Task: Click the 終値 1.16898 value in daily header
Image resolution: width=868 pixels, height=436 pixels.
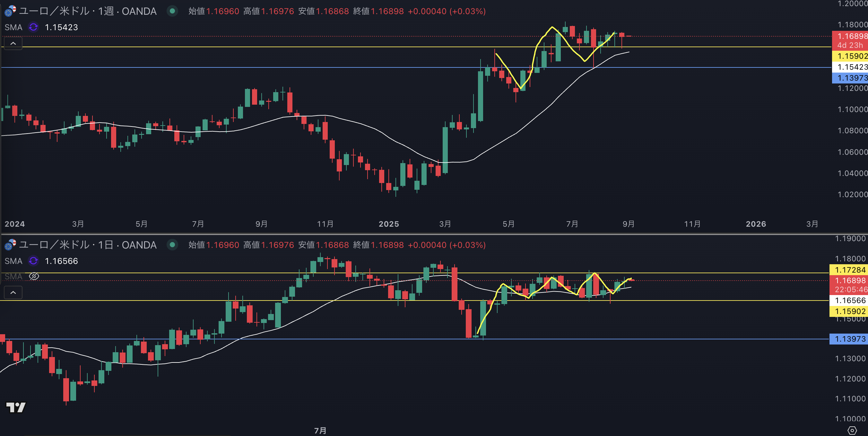Action: pyautogui.click(x=378, y=245)
